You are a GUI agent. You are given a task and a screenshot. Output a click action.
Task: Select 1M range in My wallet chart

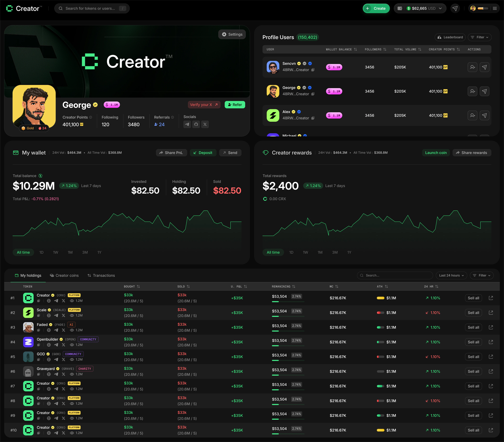point(70,252)
